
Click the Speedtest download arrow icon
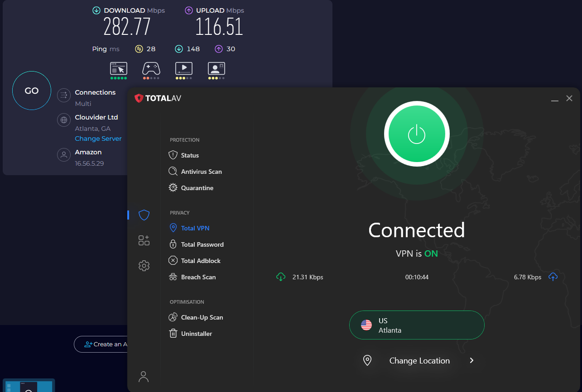click(96, 10)
